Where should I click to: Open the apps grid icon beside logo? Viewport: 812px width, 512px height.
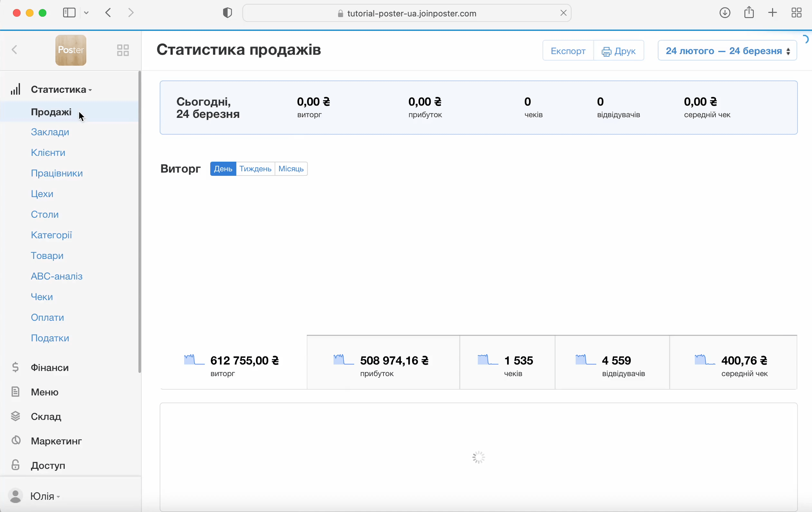[x=123, y=50]
